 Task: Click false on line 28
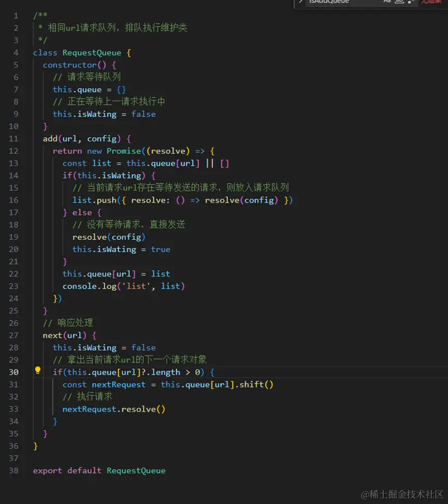[x=143, y=348]
